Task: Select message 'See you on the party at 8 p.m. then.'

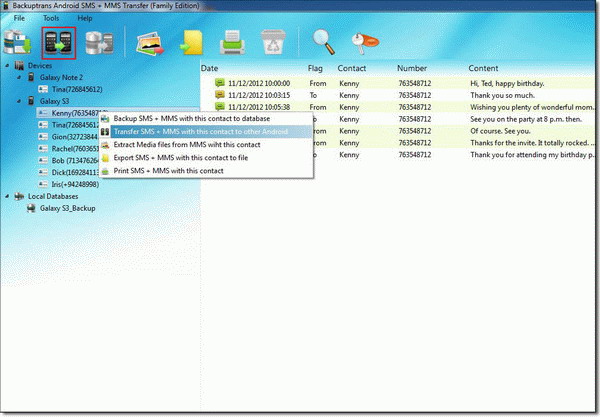Action: pos(526,119)
